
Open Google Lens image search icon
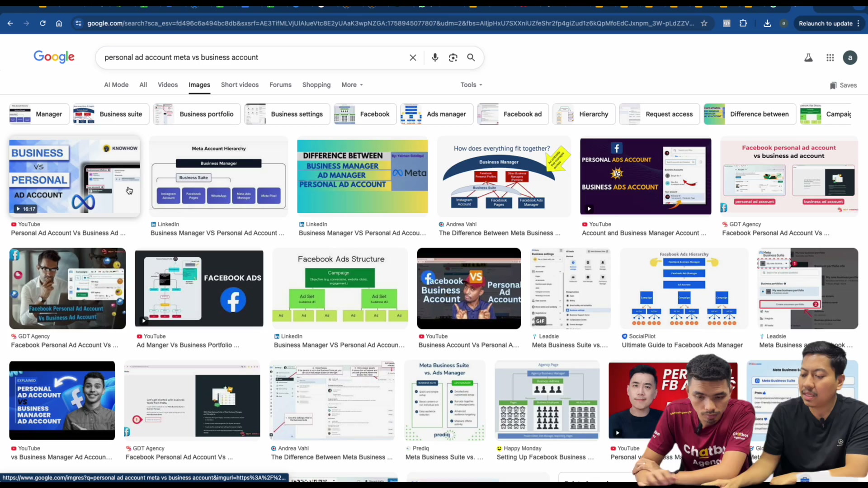pos(453,57)
